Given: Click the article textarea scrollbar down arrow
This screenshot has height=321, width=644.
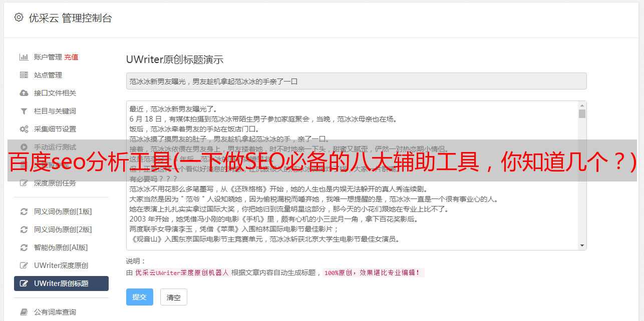Looking at the screenshot, I should [582, 245].
